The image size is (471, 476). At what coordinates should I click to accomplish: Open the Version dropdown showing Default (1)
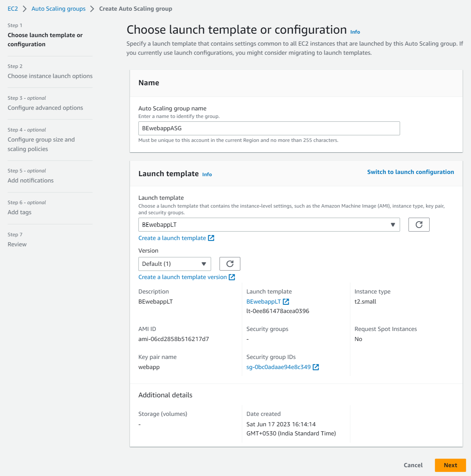click(x=174, y=264)
